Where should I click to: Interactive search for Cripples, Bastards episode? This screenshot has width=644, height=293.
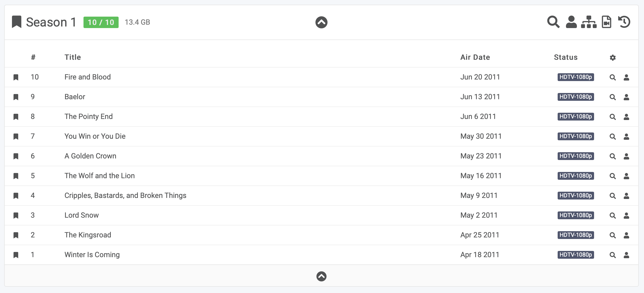point(627,196)
